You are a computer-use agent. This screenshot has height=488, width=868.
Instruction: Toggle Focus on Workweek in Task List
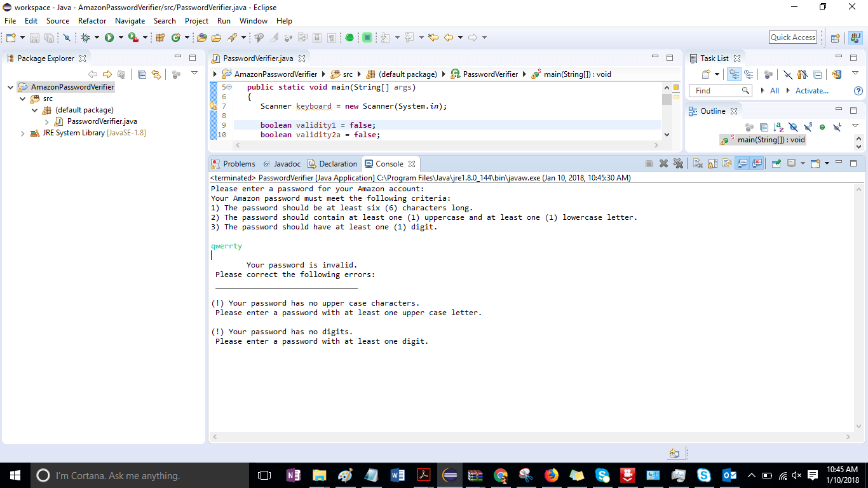point(768,74)
